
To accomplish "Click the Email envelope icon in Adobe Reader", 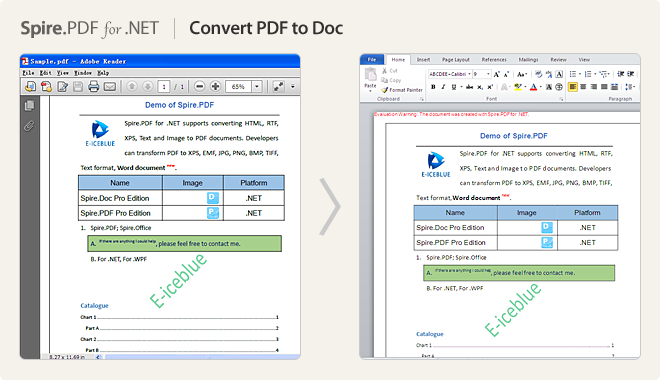I will pos(109,87).
